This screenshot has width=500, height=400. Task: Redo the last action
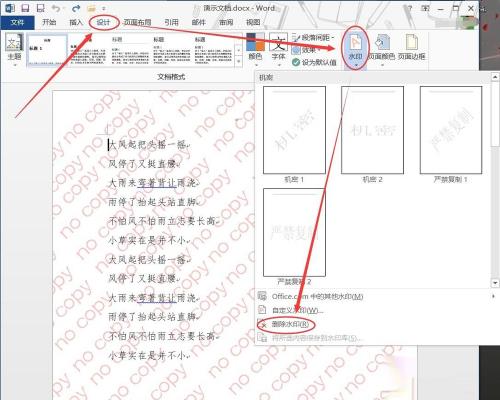[x=76, y=8]
